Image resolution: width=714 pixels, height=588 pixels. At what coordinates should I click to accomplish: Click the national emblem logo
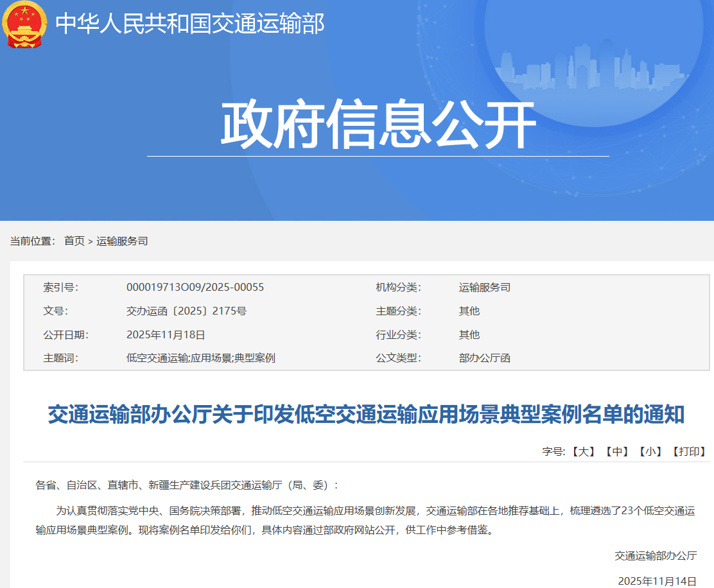click(24, 24)
